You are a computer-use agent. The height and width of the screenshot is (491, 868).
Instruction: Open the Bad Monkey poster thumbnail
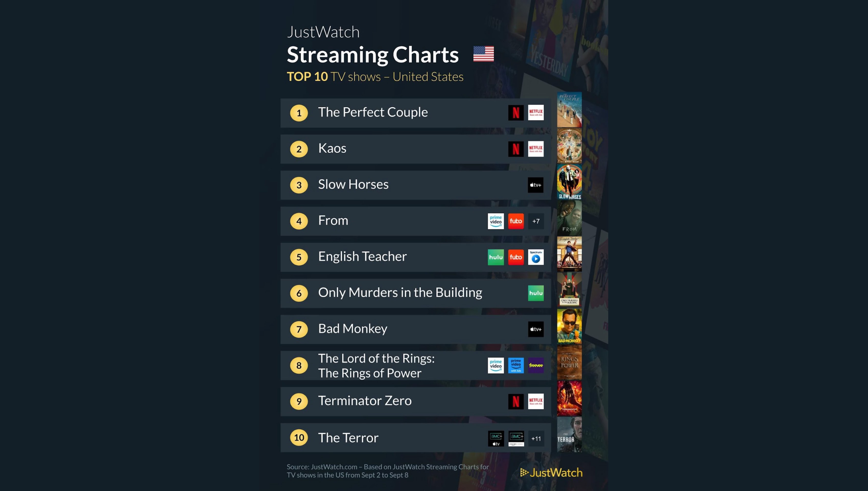569,326
